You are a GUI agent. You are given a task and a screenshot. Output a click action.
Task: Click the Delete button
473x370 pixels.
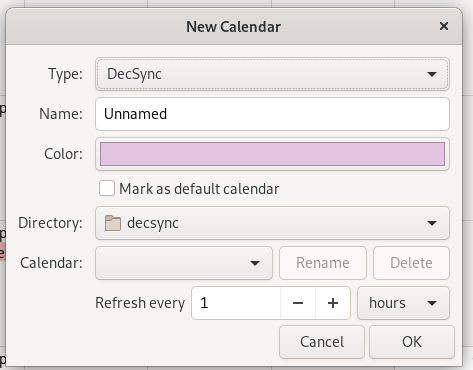[x=411, y=263]
